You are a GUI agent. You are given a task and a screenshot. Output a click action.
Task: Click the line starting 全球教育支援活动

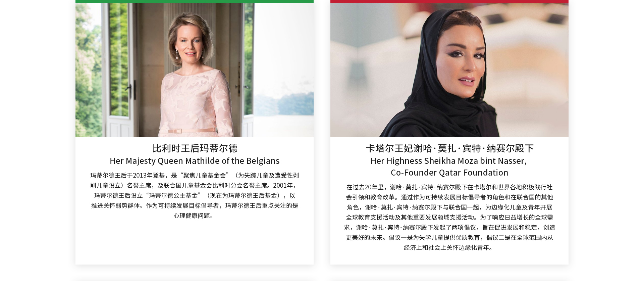pyautogui.click(x=449, y=217)
